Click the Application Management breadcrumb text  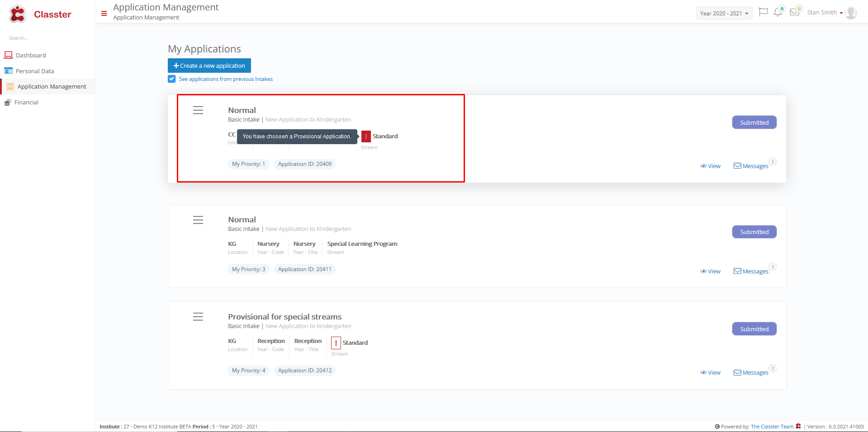(x=146, y=18)
